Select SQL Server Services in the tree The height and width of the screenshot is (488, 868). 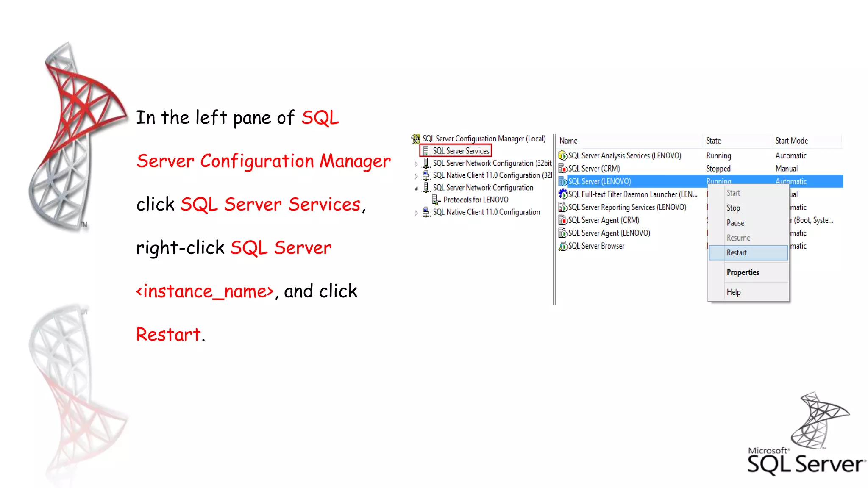coord(461,151)
